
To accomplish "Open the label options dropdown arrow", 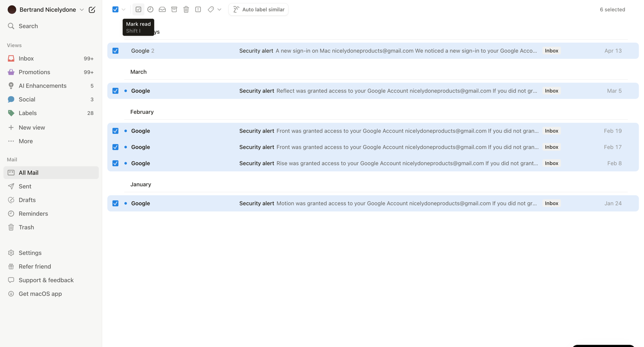I will 219,9.
